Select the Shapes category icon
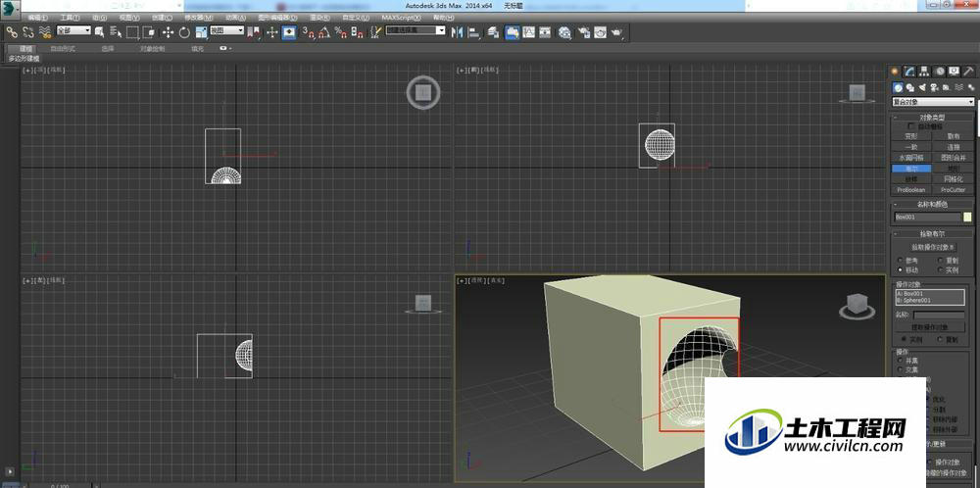The width and height of the screenshot is (980, 488). [x=910, y=87]
